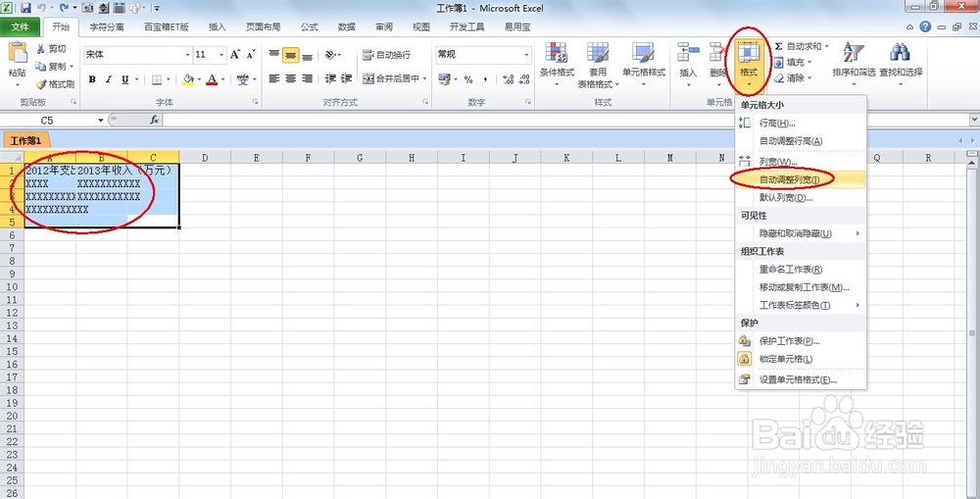This screenshot has width=980, height=499.
Task: Increase font size with the large A icon
Action: (x=235, y=54)
